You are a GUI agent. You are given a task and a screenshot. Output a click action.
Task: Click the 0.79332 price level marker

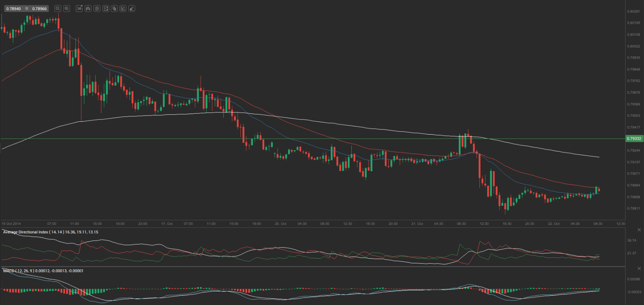click(x=634, y=138)
